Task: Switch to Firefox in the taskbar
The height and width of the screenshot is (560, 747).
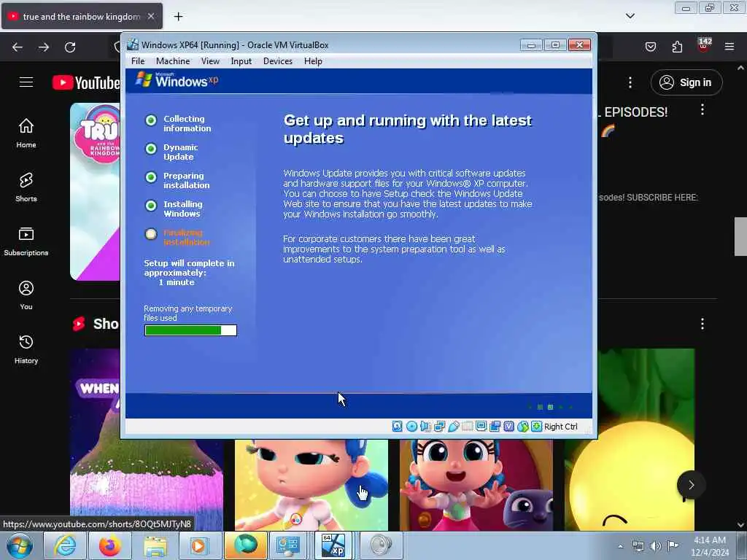Action: (110, 545)
